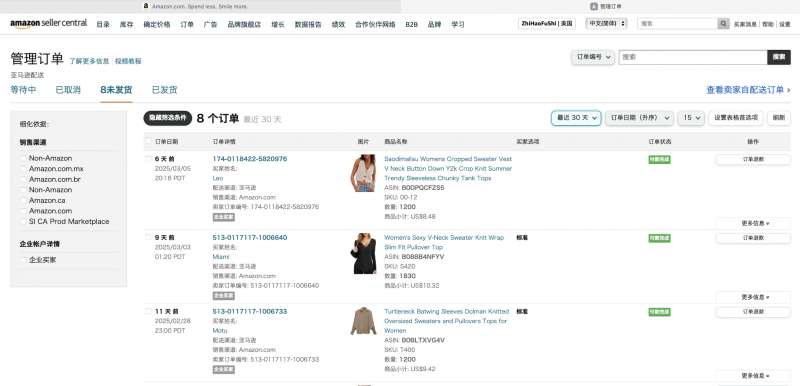Open the 中文(简体) language selector
Viewport: 800px width, 386px height.
pos(606,24)
